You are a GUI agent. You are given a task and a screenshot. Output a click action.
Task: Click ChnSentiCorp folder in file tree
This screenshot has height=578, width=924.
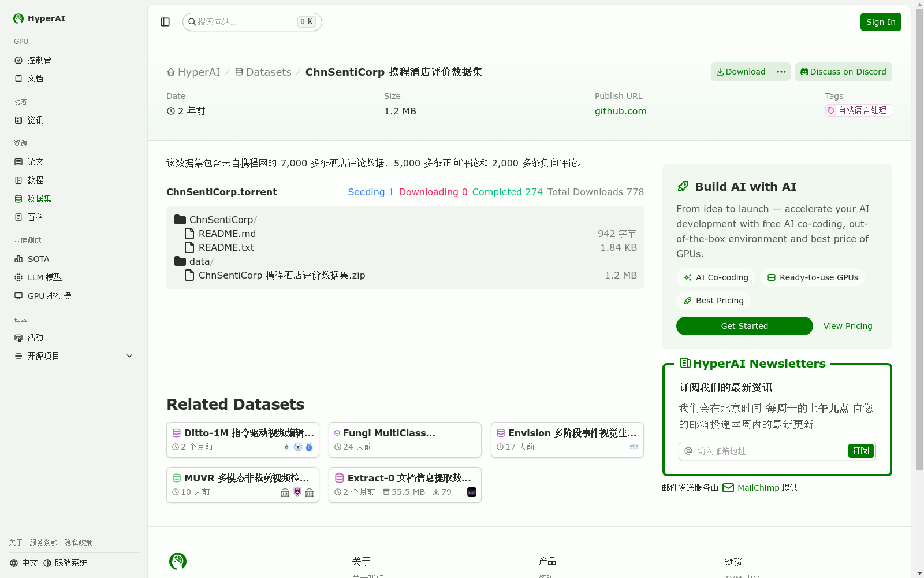coord(216,220)
